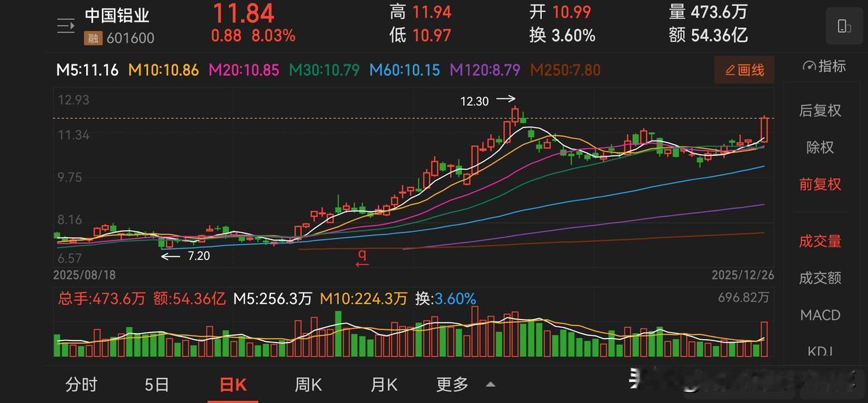868x403 pixels.
Task: Open the 画线 drawing tool
Action: click(x=744, y=69)
